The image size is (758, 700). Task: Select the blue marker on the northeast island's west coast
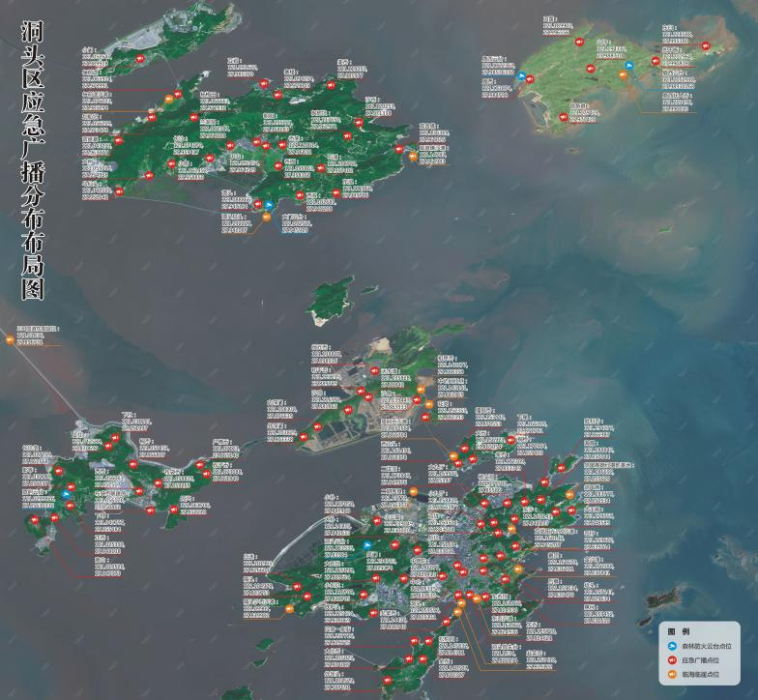[521, 75]
